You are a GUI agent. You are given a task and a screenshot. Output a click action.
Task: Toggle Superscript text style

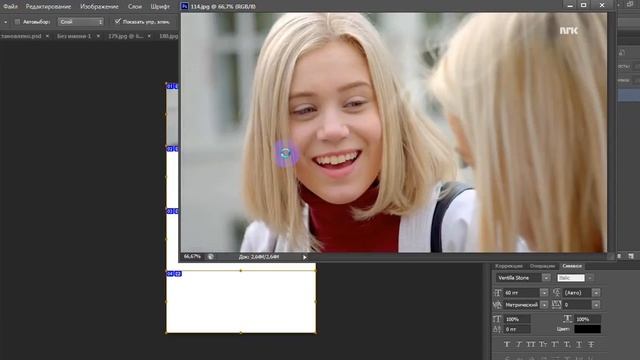coord(555,344)
